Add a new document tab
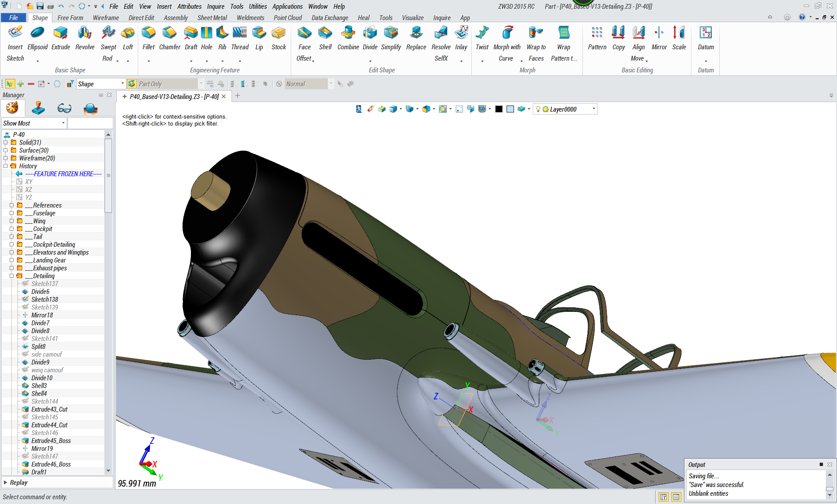 pos(238,96)
